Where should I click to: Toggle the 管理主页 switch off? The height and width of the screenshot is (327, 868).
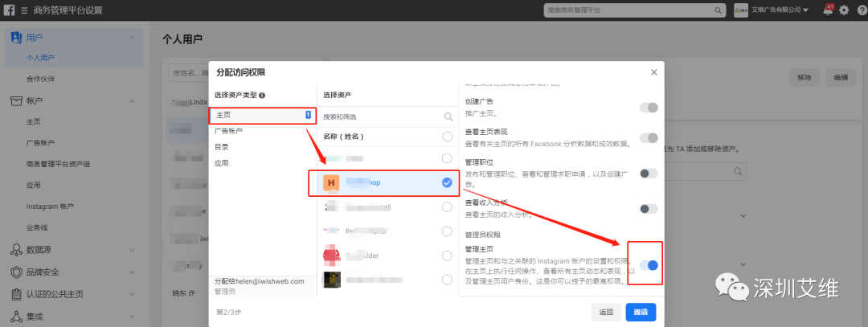pyautogui.click(x=649, y=265)
